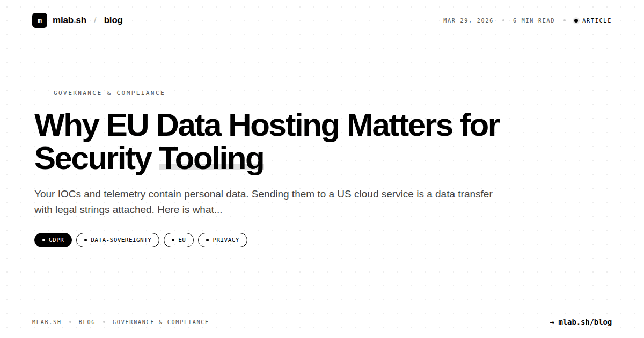Open the mlab.sh site name link
644x338 pixels.
[x=69, y=20]
